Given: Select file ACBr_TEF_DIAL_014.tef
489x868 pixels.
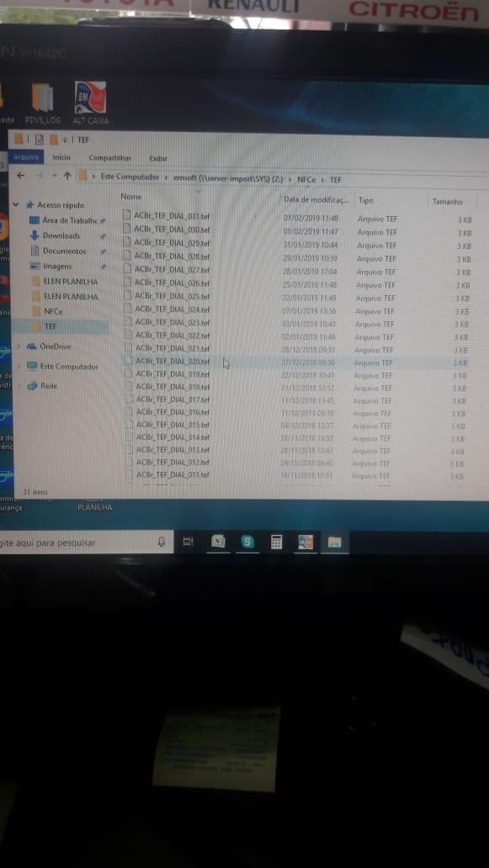Looking at the screenshot, I should [x=173, y=437].
